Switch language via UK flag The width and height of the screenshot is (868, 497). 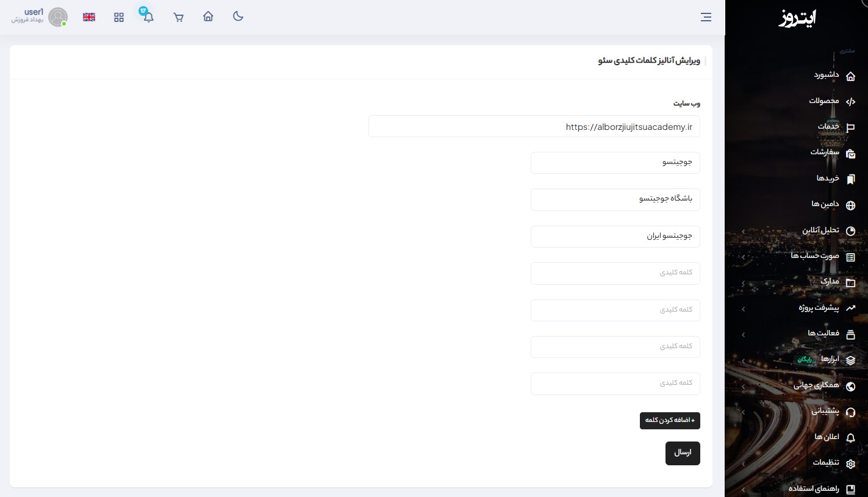tap(89, 17)
